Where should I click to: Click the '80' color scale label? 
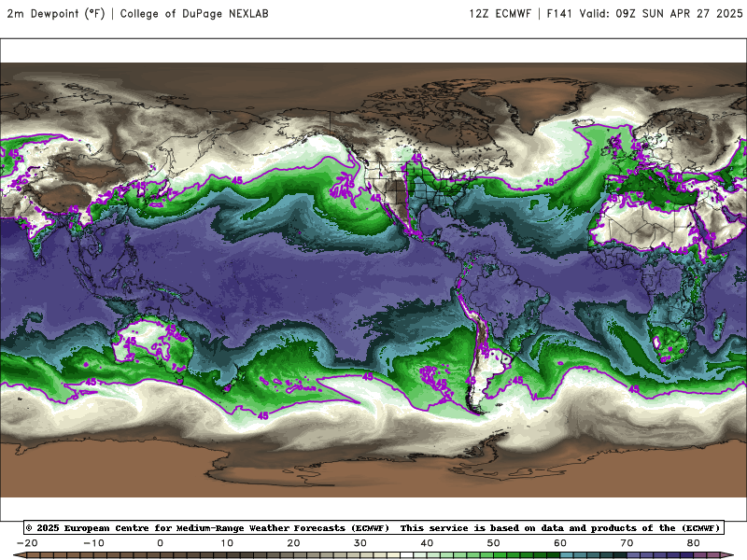pos(694,543)
